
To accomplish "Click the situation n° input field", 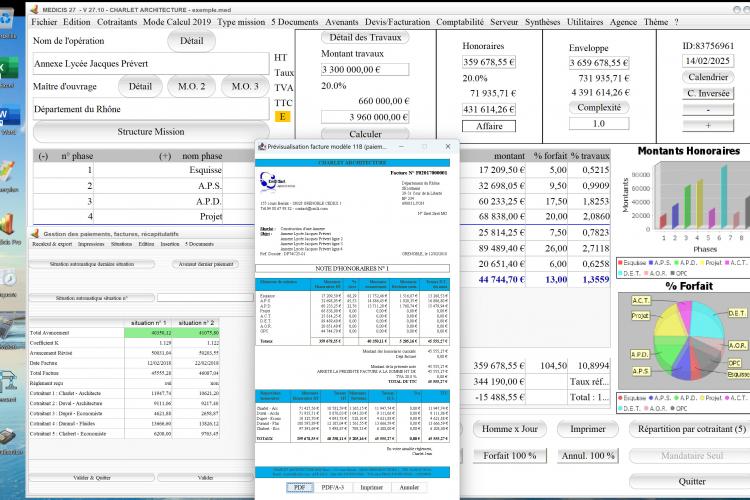I will (x=205, y=298).
